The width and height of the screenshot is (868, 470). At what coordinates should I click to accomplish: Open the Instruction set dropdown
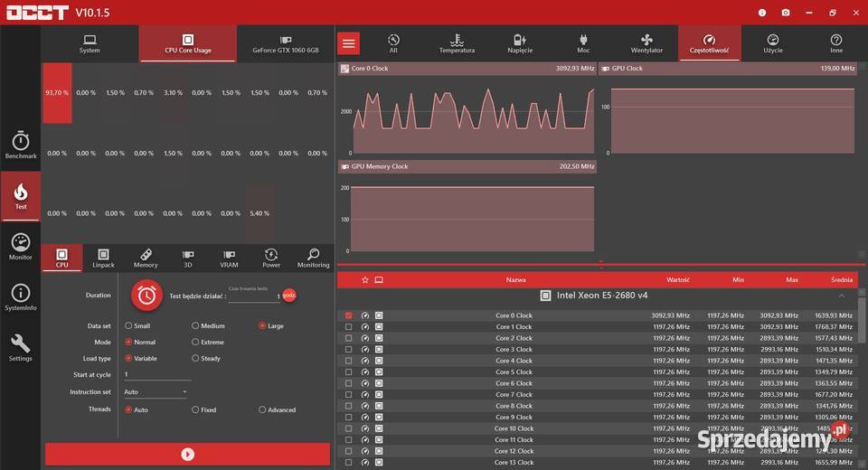[x=156, y=392]
